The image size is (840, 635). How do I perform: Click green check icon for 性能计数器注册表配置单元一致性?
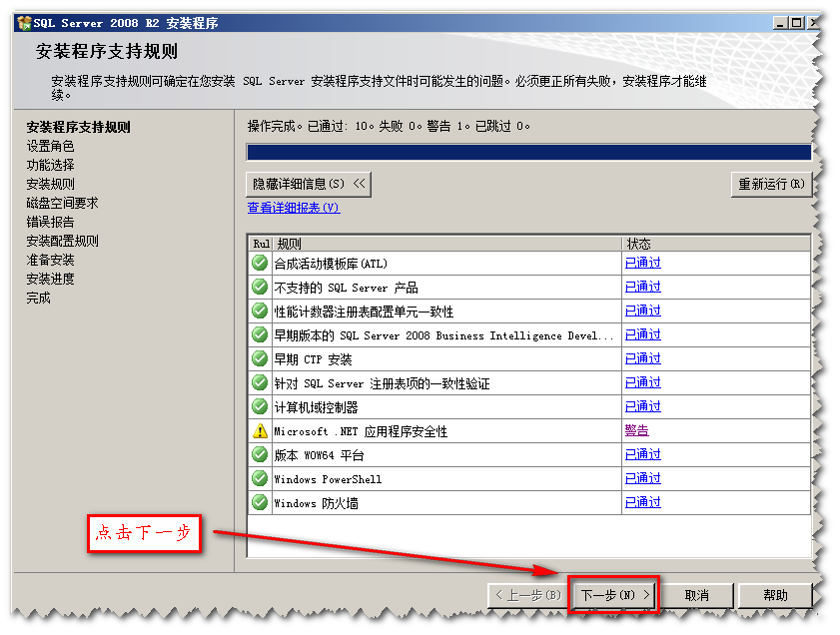point(260,312)
